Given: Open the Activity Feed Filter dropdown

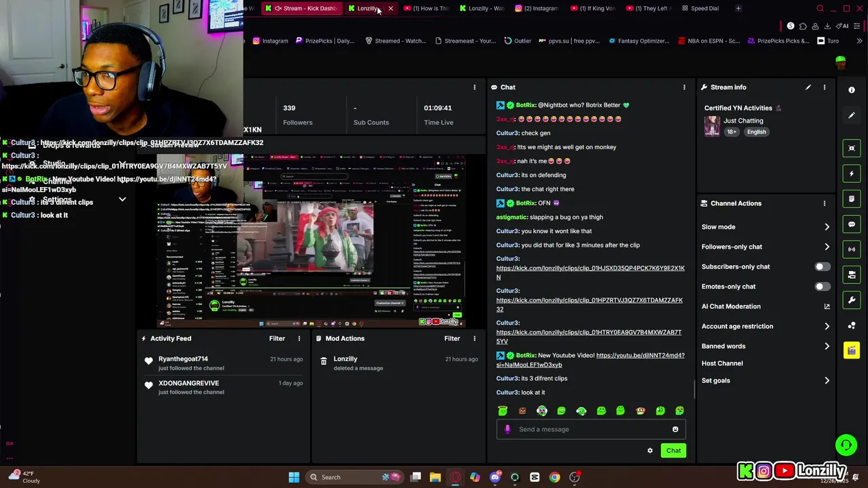Looking at the screenshot, I should (x=277, y=338).
